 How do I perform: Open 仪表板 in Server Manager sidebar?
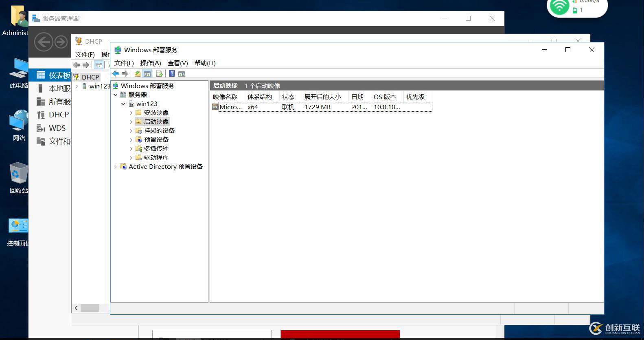(x=50, y=75)
